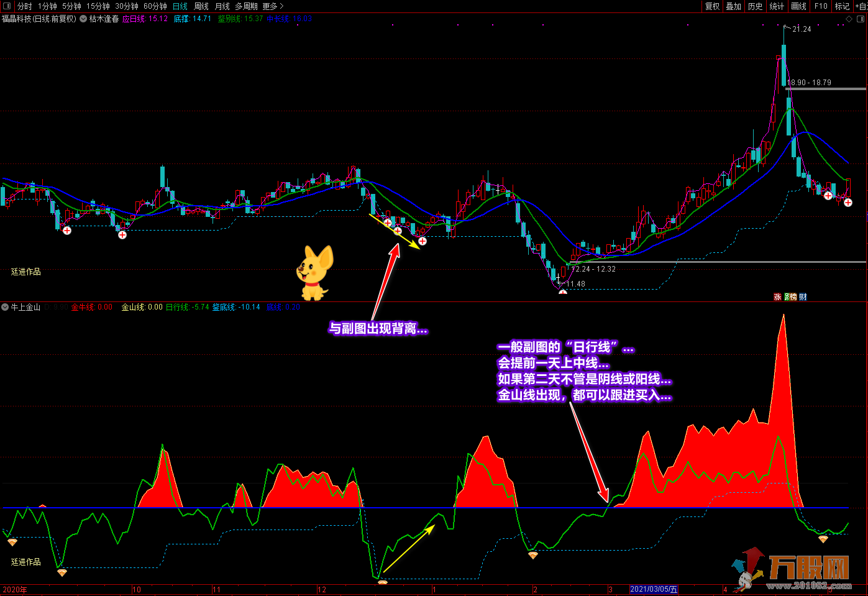Screen dimensions: 868x596
Task: Click the 18.90 - 18.79 price level line
Action: (x=826, y=88)
